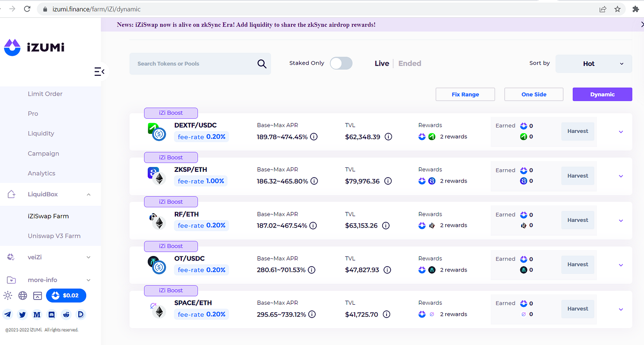This screenshot has width=644, height=345.
Task: Open the Telegram social link
Action: [x=8, y=314]
